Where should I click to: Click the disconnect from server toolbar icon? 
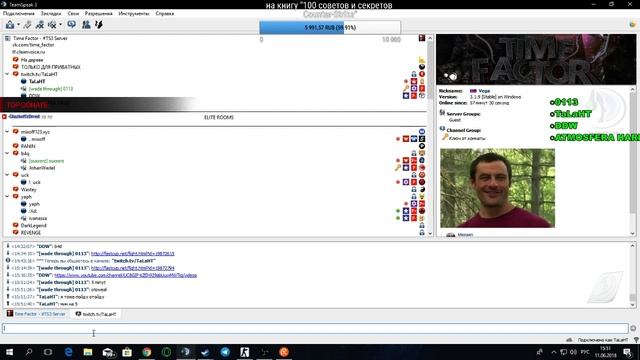tap(27, 25)
